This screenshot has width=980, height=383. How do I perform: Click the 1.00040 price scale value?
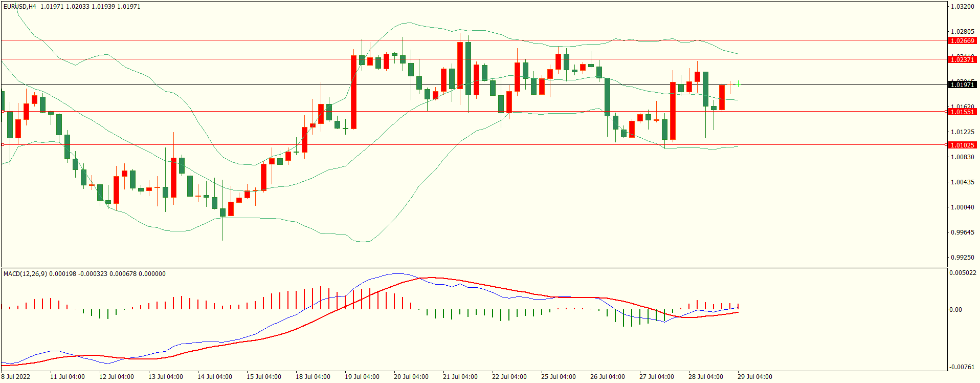pos(962,207)
